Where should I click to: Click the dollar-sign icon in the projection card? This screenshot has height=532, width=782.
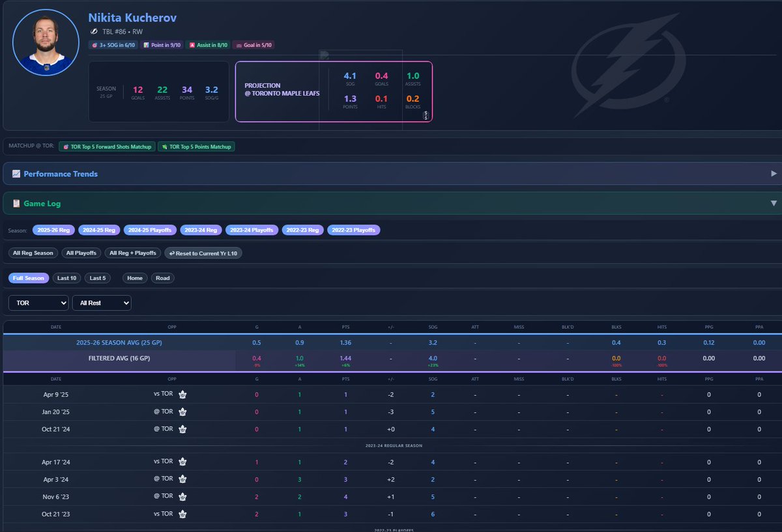(426, 115)
